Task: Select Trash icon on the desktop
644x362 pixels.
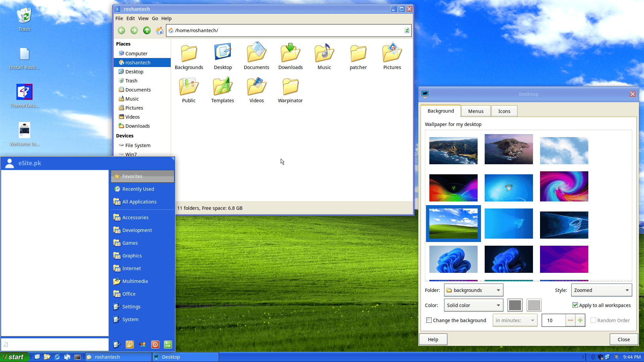Action: point(24,19)
